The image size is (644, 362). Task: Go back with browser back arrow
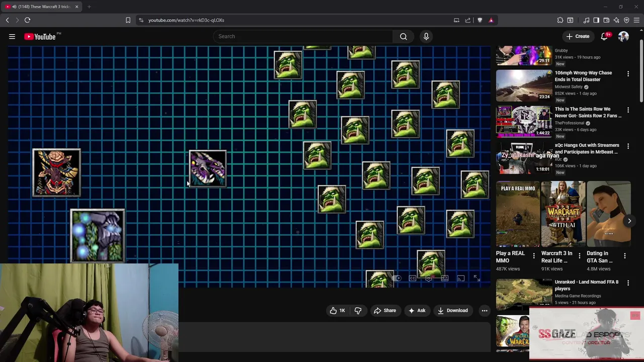coord(8,20)
